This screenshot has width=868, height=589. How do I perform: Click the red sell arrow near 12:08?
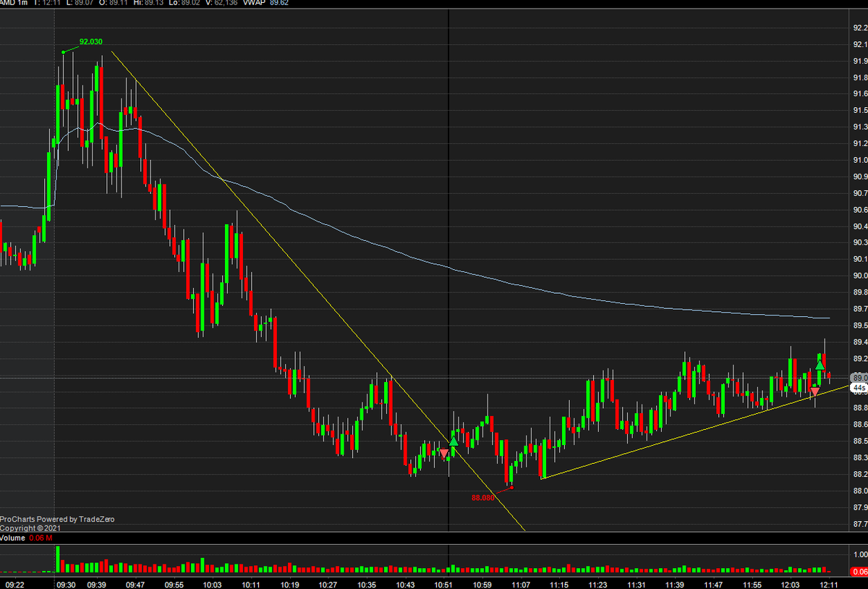tap(814, 392)
